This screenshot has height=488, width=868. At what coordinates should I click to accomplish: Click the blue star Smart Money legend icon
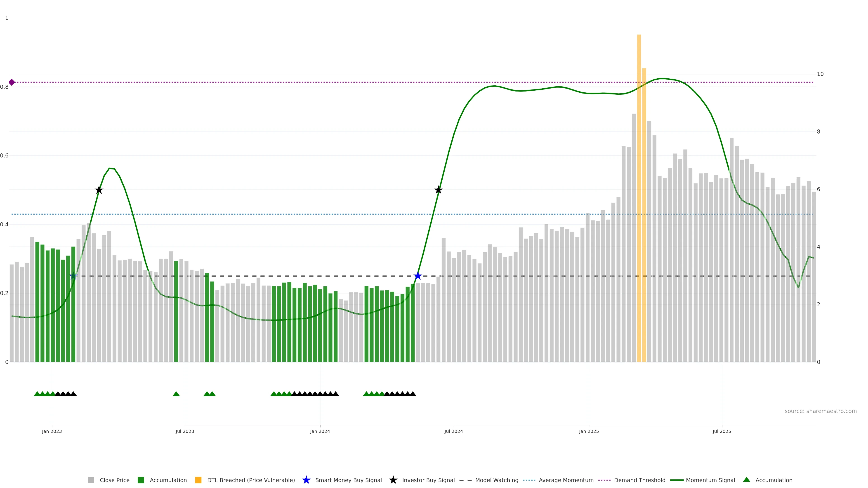coord(306,480)
